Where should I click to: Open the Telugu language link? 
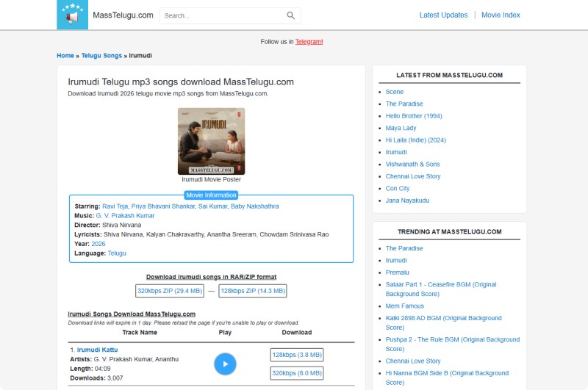pos(117,253)
